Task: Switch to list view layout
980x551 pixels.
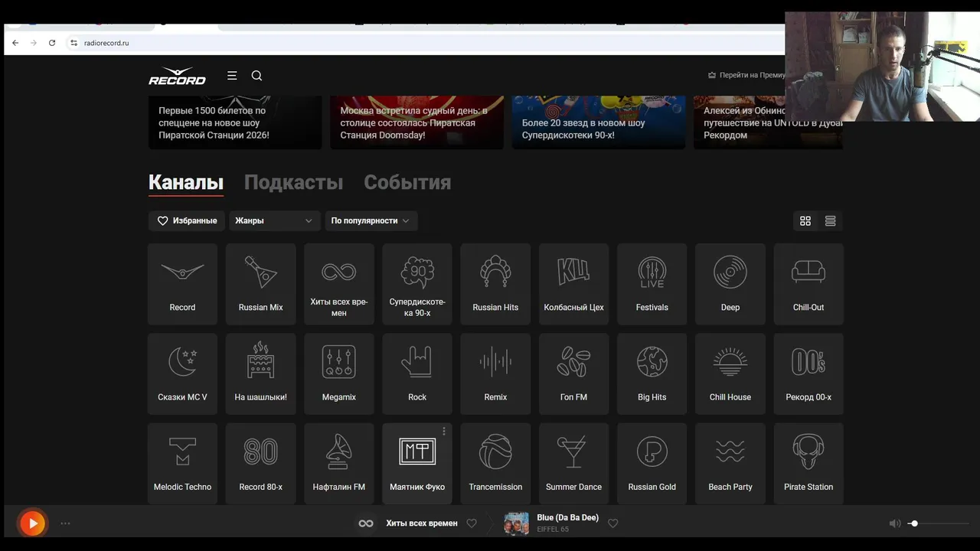Action: pos(830,220)
